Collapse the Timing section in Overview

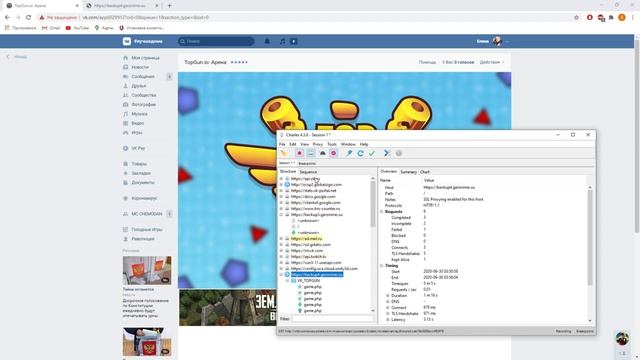(382, 266)
